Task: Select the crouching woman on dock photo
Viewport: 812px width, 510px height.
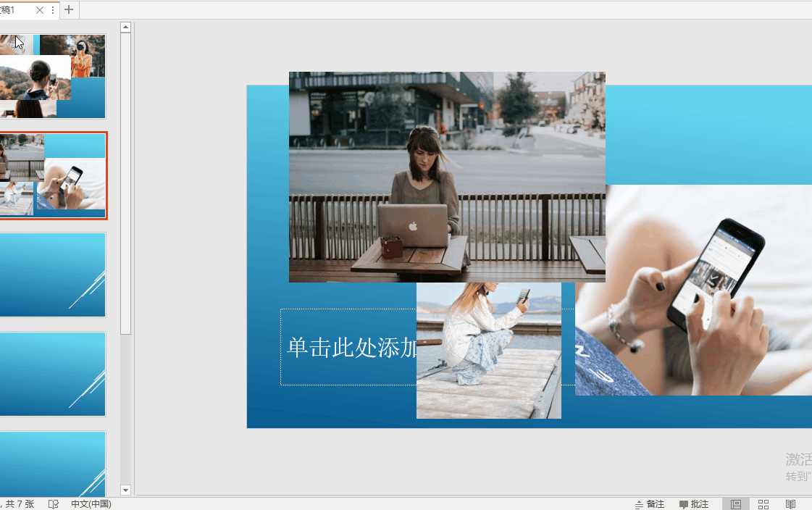Action: click(x=488, y=351)
